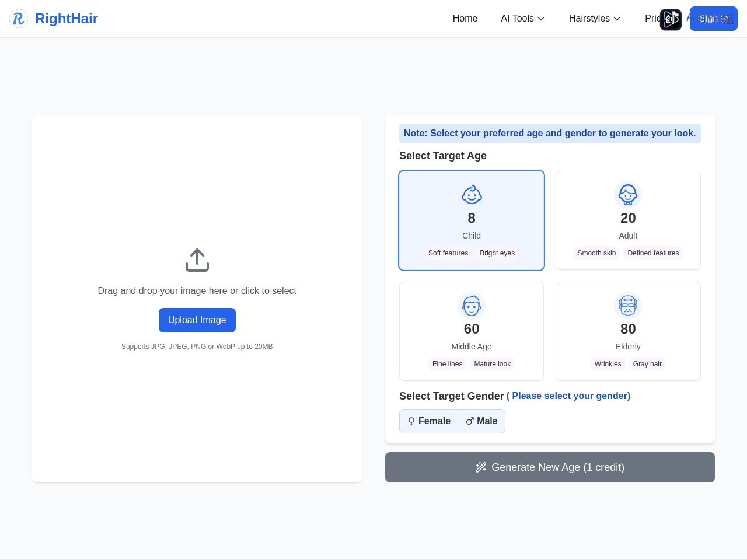
Task: Select the 80 Elderly age card
Action: 628,331
